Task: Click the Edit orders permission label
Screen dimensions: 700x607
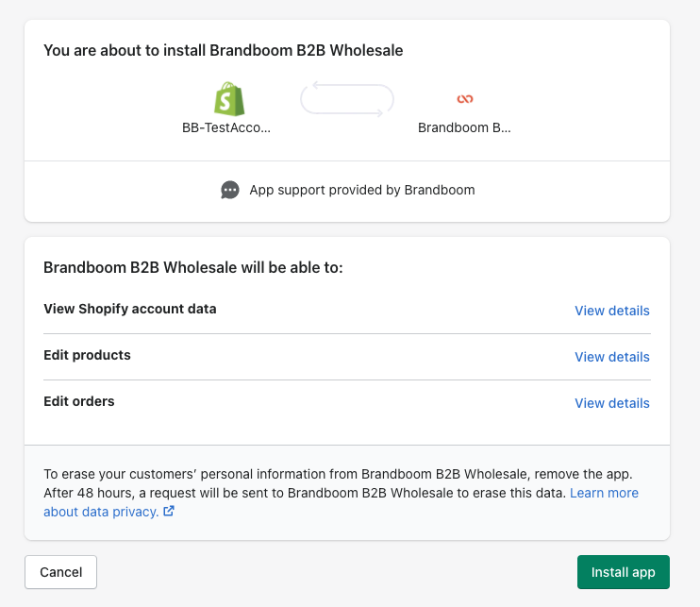Action: pyautogui.click(x=79, y=401)
